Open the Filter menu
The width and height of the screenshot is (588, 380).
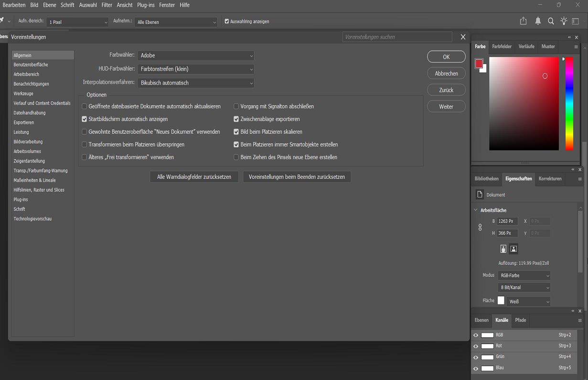coord(107,5)
